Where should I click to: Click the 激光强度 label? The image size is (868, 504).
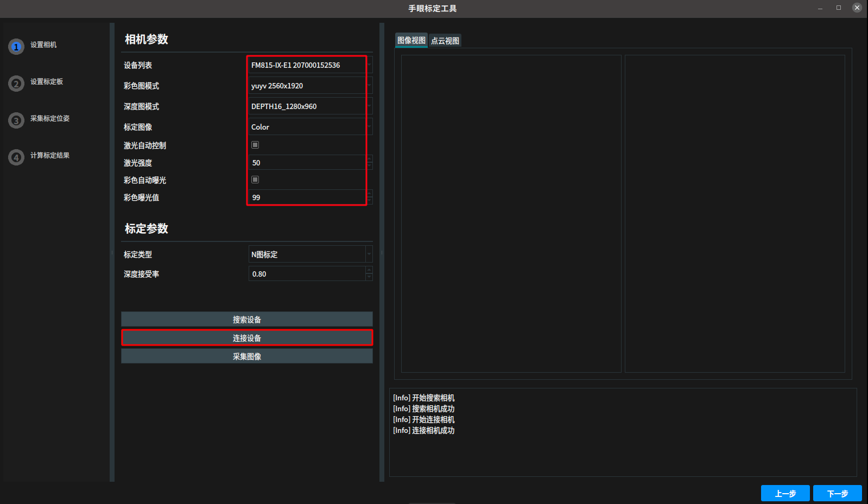(138, 163)
